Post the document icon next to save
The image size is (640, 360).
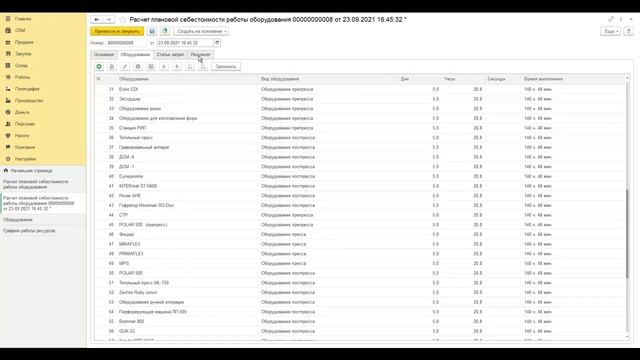pyautogui.click(x=164, y=31)
